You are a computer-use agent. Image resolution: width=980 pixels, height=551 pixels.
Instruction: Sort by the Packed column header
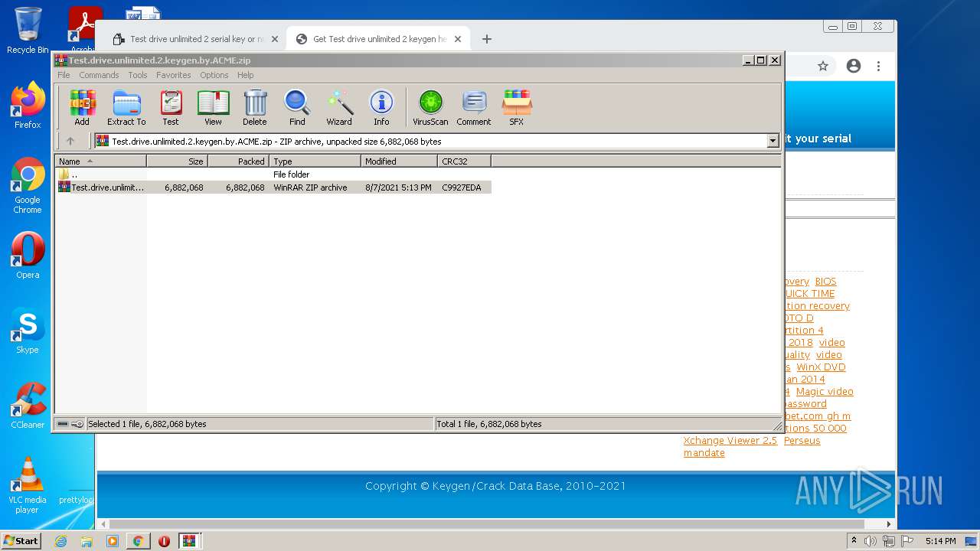pyautogui.click(x=238, y=161)
